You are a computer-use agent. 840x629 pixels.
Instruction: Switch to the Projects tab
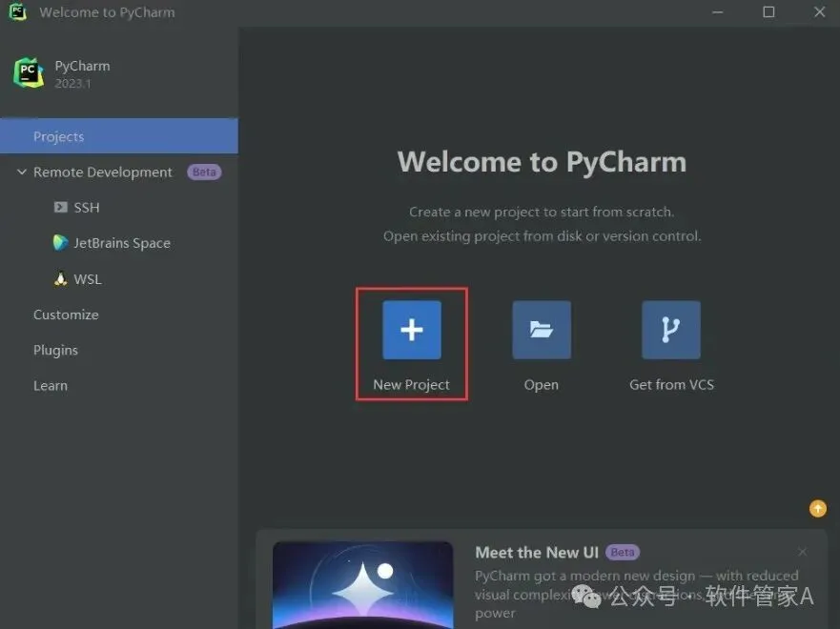119,136
